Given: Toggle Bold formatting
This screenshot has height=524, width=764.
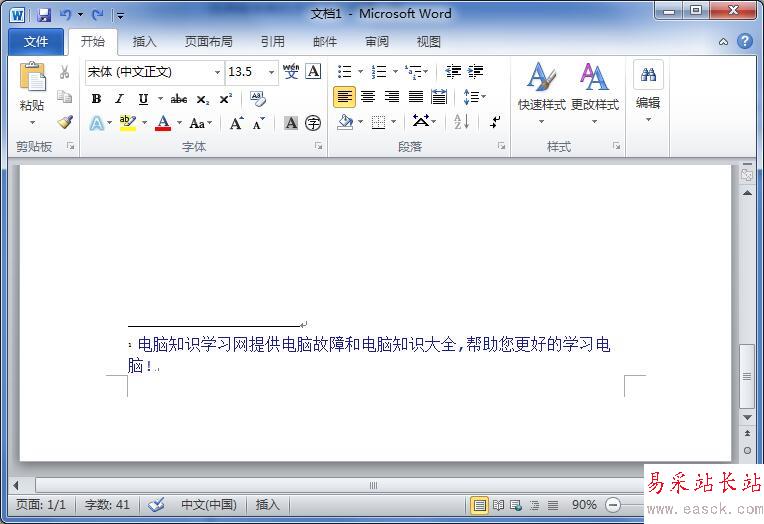Looking at the screenshot, I should click(x=96, y=99).
